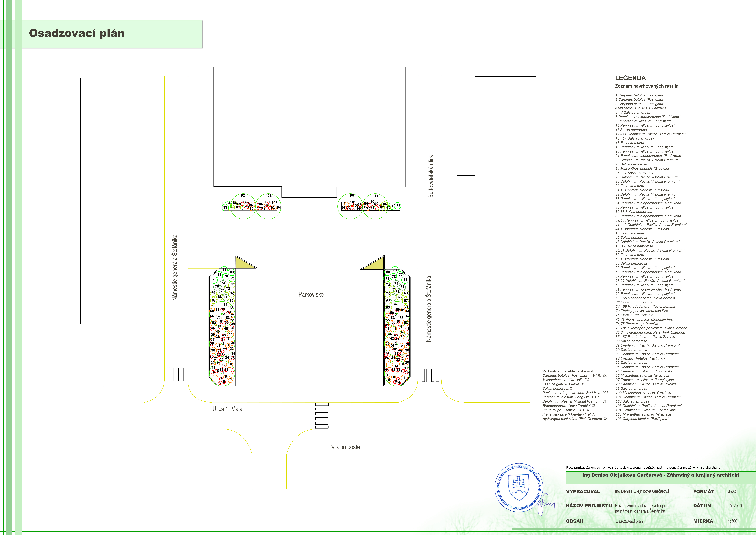The width and height of the screenshot is (756, 535).
Task: Click the '4xA4' format value
Action: click(732, 492)
